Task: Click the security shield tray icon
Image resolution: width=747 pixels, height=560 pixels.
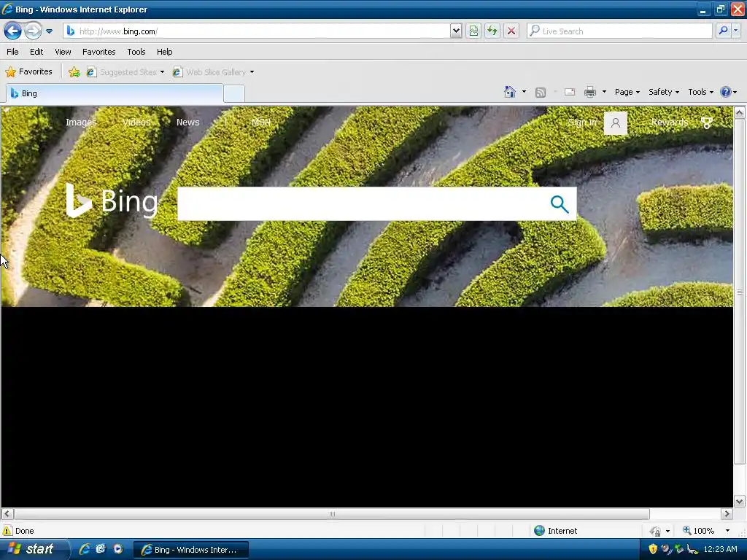Action: click(653, 549)
